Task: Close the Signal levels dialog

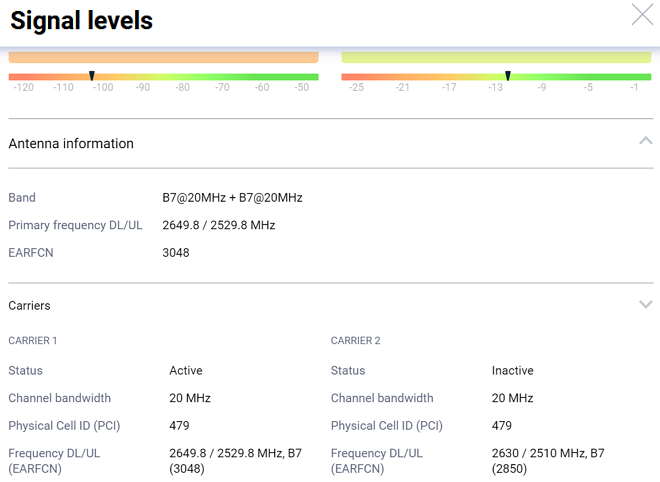Action: tap(642, 14)
